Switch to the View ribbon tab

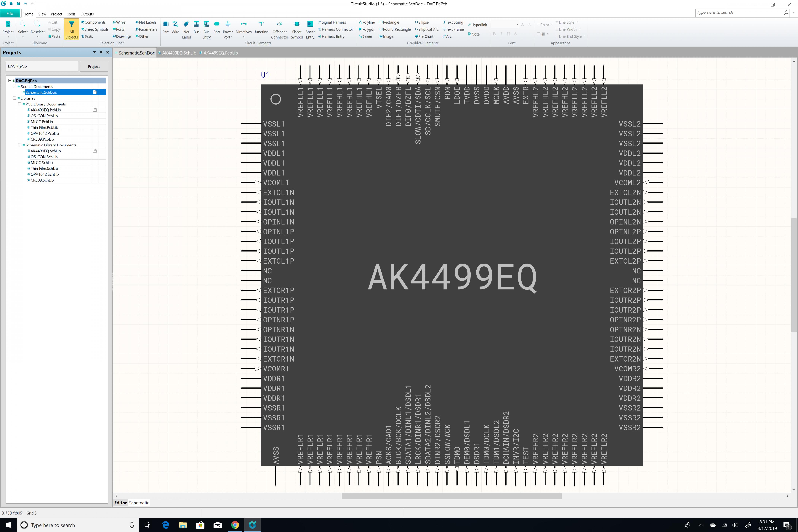[x=42, y=14]
